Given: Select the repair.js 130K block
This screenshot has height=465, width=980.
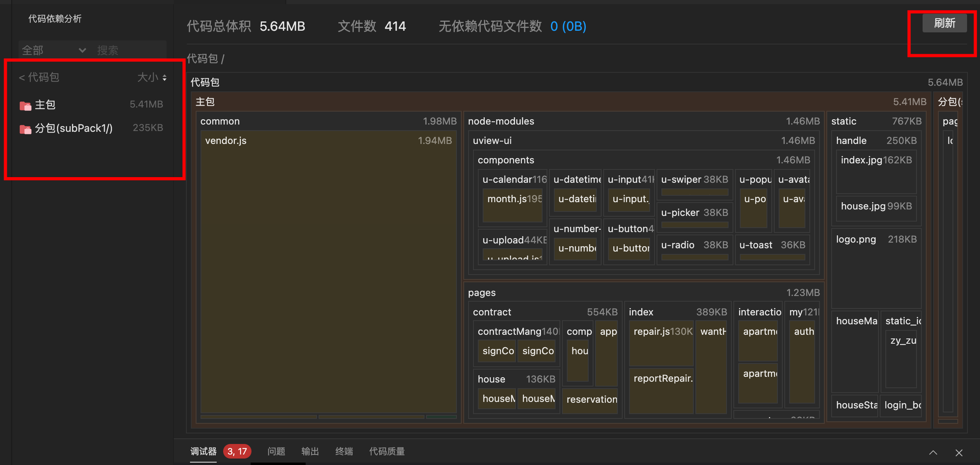Looking at the screenshot, I should tap(661, 344).
